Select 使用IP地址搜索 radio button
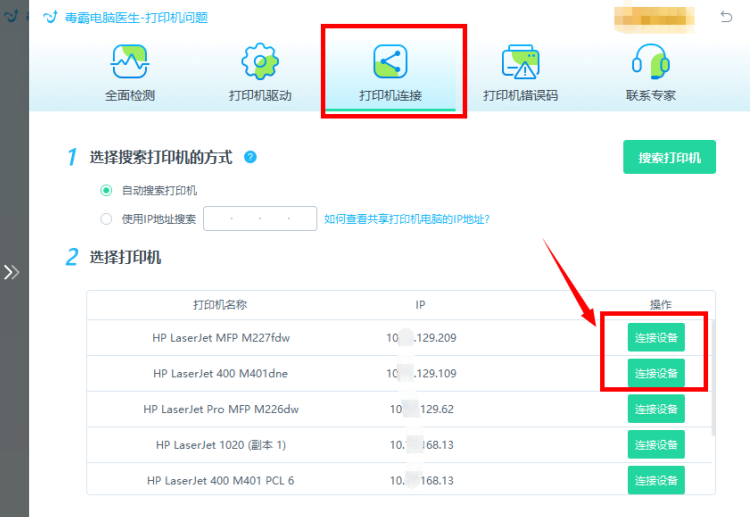This screenshot has width=750, height=517. [x=106, y=219]
